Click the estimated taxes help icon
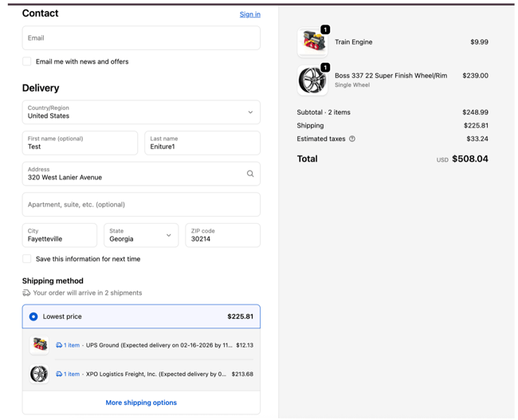 click(x=352, y=139)
